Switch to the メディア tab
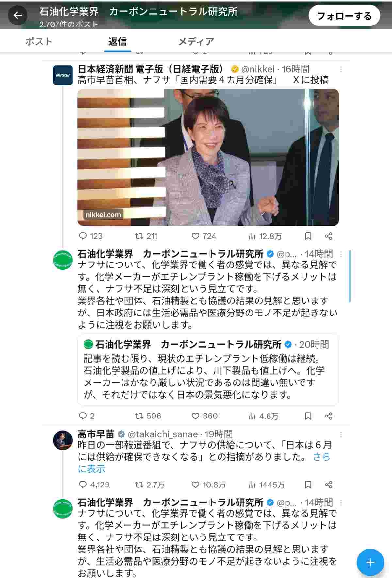The height and width of the screenshot is (578, 392). coord(196,42)
